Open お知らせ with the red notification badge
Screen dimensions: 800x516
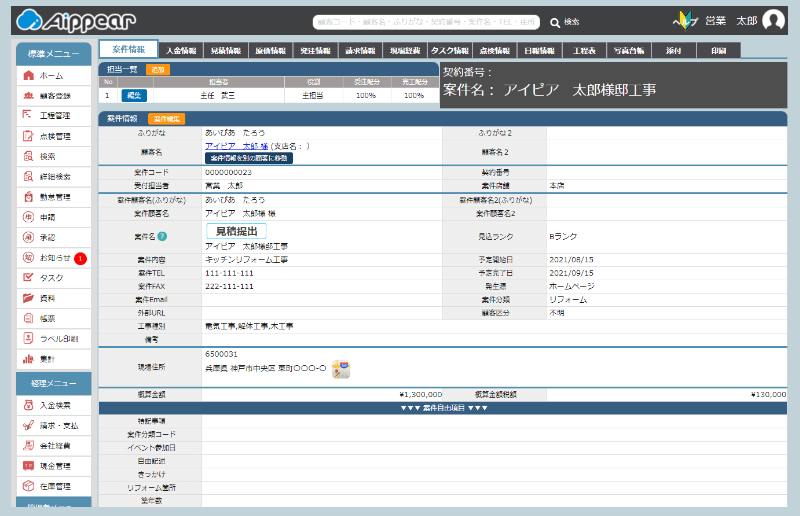click(55, 258)
